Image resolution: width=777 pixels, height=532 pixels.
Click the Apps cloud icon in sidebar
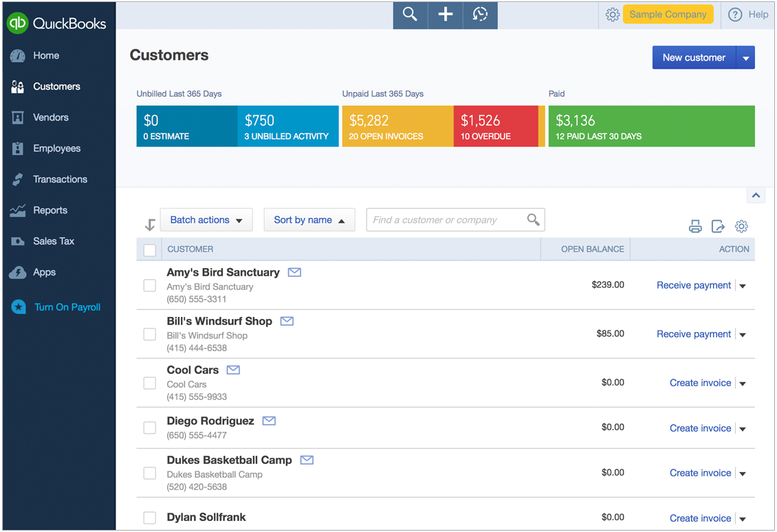point(17,272)
